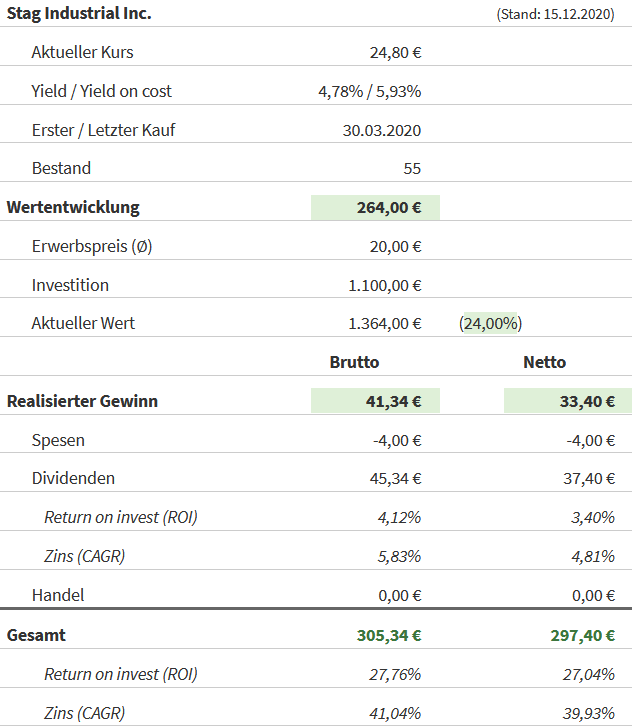The image size is (632, 726).
Task: Click the Gesamt Netto total 297,40 €
Action: 582,635
